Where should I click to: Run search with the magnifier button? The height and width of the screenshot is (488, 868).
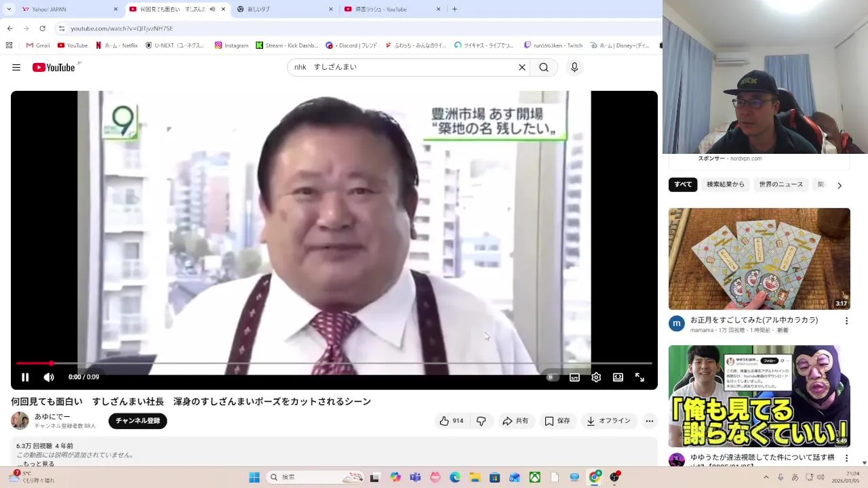click(x=544, y=67)
